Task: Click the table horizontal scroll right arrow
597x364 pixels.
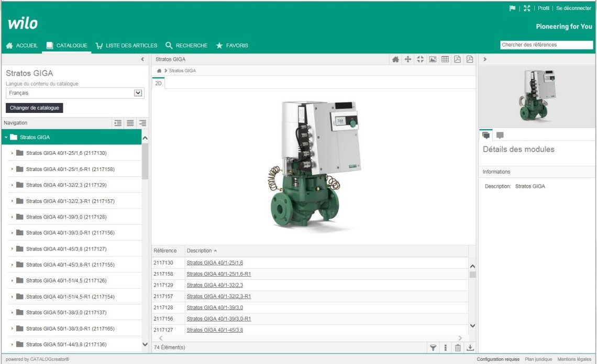Action: (x=460, y=338)
